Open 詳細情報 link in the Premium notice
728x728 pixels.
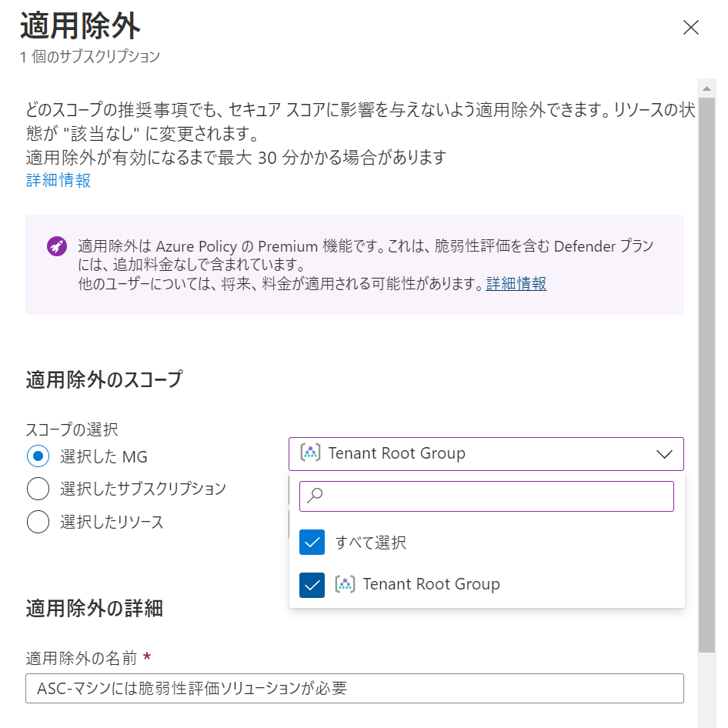pyautogui.click(x=516, y=283)
